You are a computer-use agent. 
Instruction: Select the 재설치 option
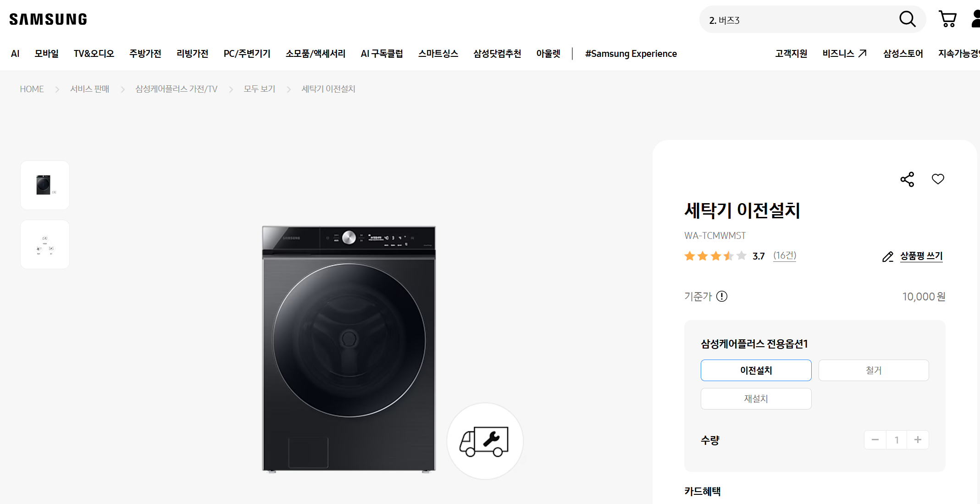pos(756,399)
